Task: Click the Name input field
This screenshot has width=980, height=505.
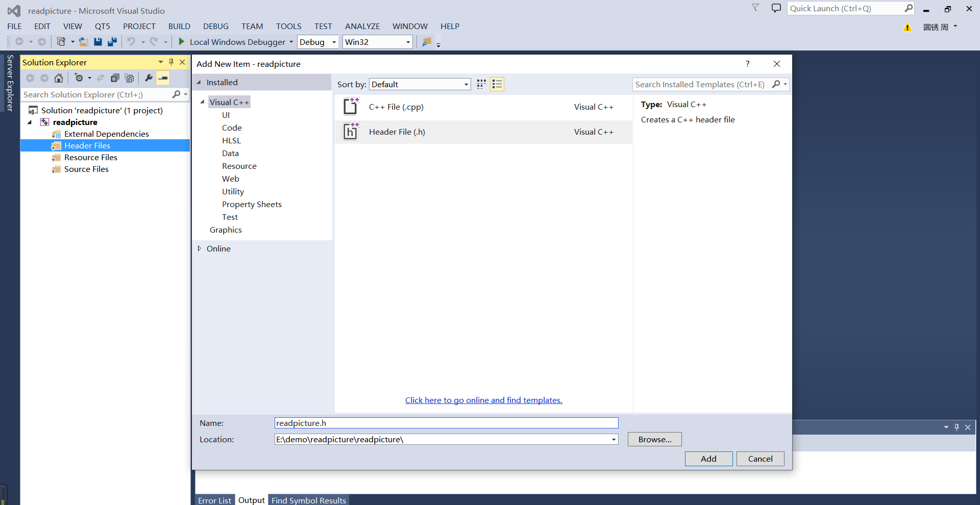Action: [446, 423]
